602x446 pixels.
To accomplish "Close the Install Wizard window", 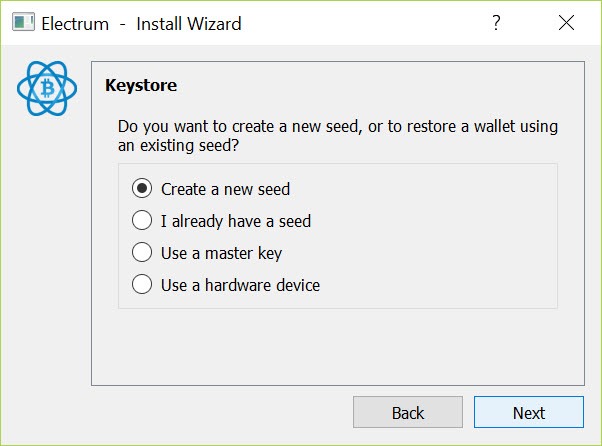I will coord(566,23).
